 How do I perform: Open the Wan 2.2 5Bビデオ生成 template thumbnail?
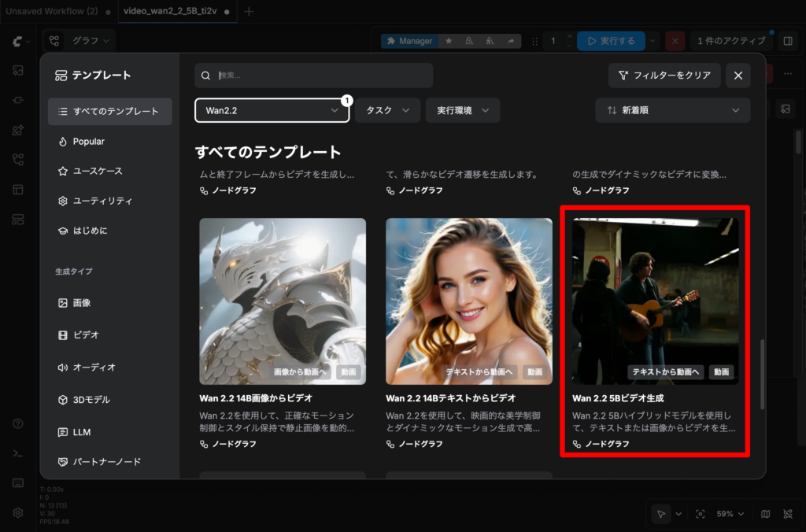coord(655,301)
